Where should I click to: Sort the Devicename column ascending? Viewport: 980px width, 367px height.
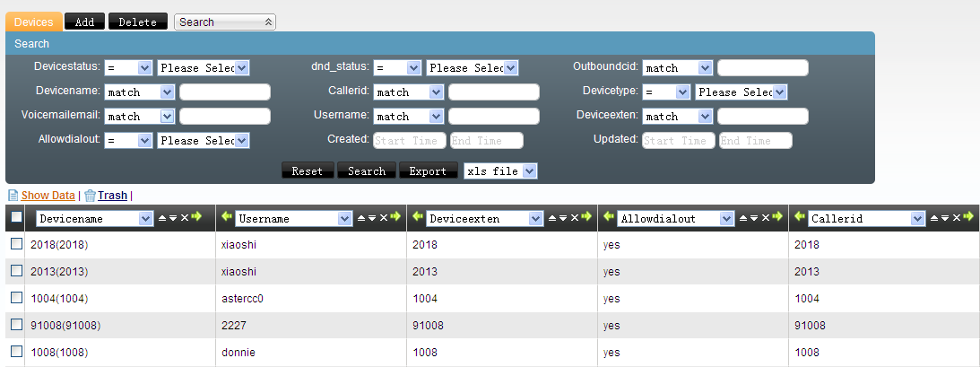coord(162,217)
